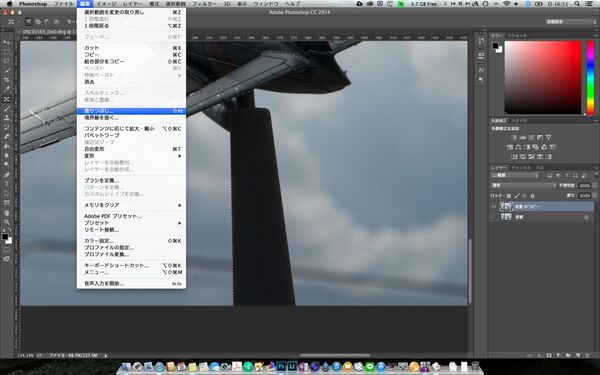Select the Zoom tool in toolbox
Image resolution: width=600 pixels, height=375 pixels.
7,222
